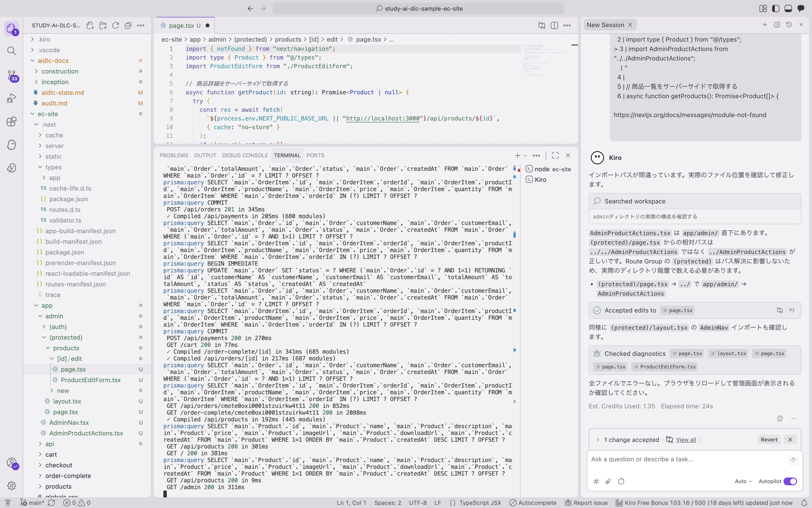Switch to the OUTPUT tab
Viewport: 812px width, 508px height.
point(205,156)
